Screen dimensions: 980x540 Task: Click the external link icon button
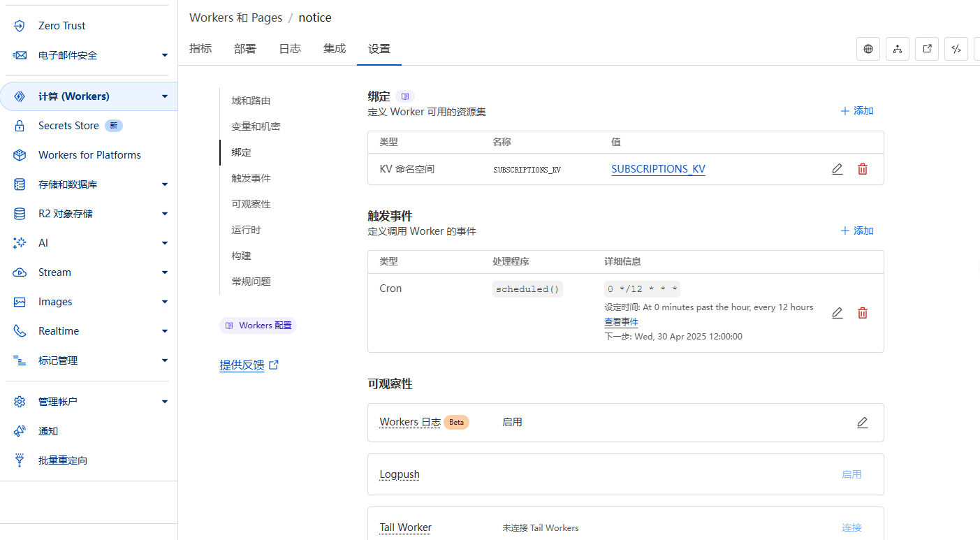click(x=927, y=49)
